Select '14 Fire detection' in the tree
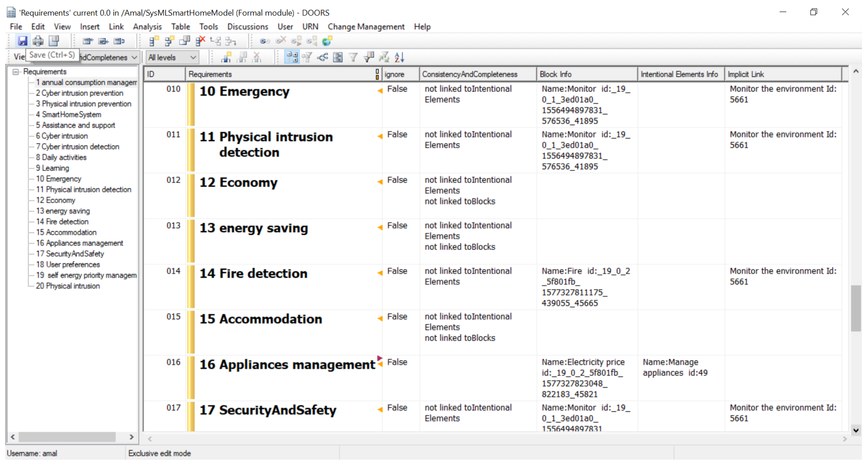Screen dimensions: 868x467 point(62,222)
